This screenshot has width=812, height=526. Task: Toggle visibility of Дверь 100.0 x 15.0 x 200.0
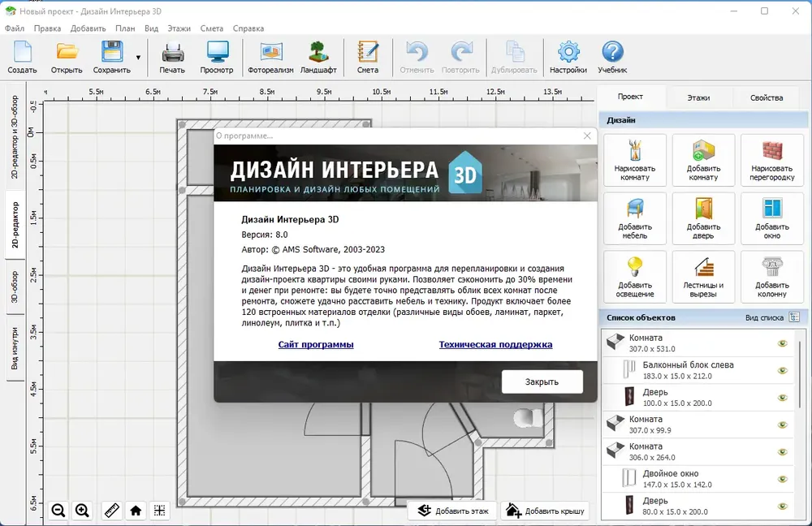[783, 398]
